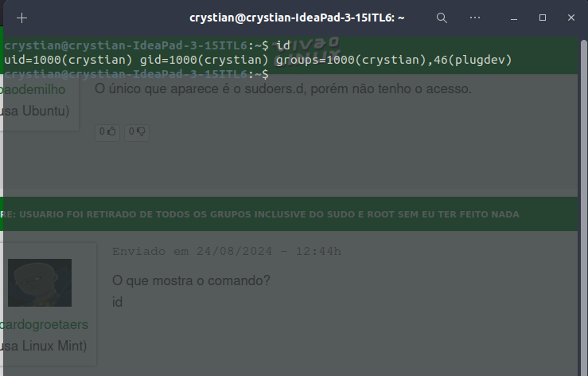Click the 'Enviado em 24/08/2024' timestamp
Viewport: 588px width, 376px height.
226,252
